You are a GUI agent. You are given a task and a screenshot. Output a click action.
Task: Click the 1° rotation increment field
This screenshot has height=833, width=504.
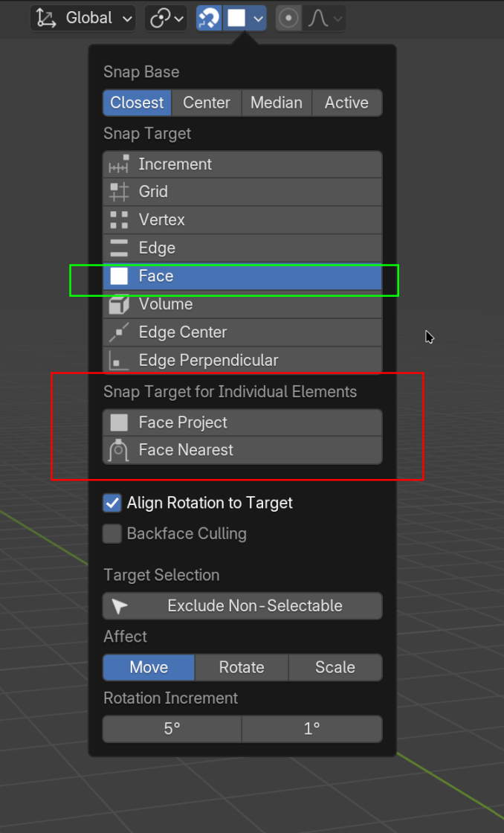(312, 729)
